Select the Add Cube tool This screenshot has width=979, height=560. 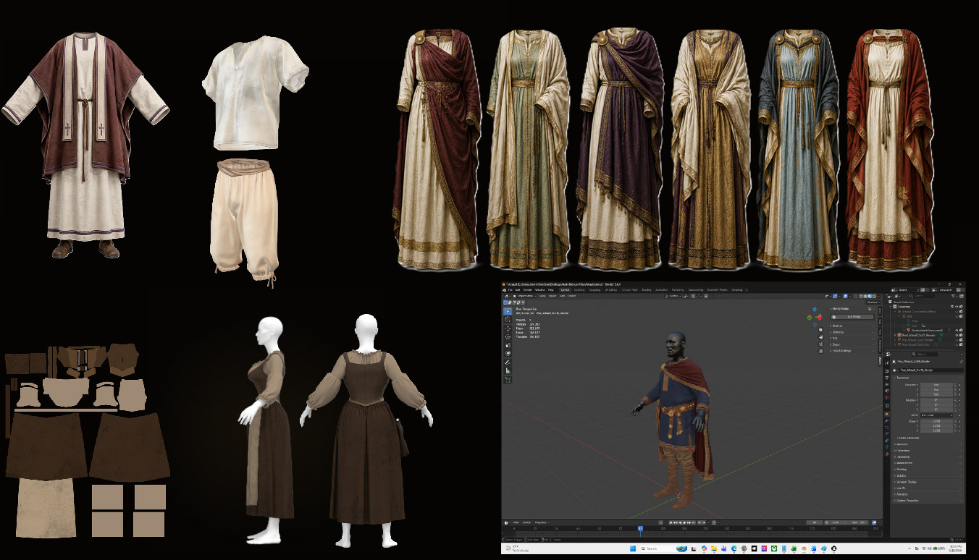[508, 380]
